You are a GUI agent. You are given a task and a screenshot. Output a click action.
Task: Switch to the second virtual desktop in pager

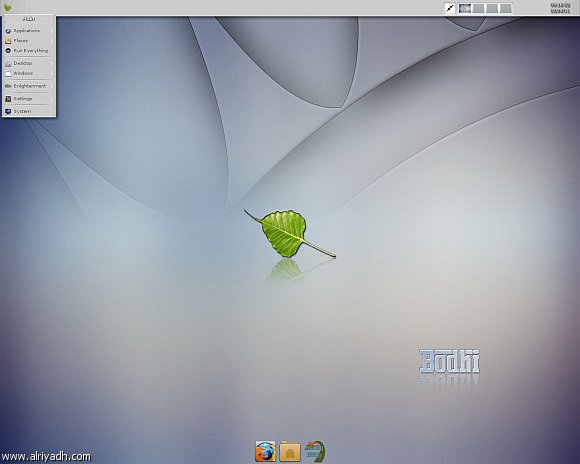pos(478,8)
